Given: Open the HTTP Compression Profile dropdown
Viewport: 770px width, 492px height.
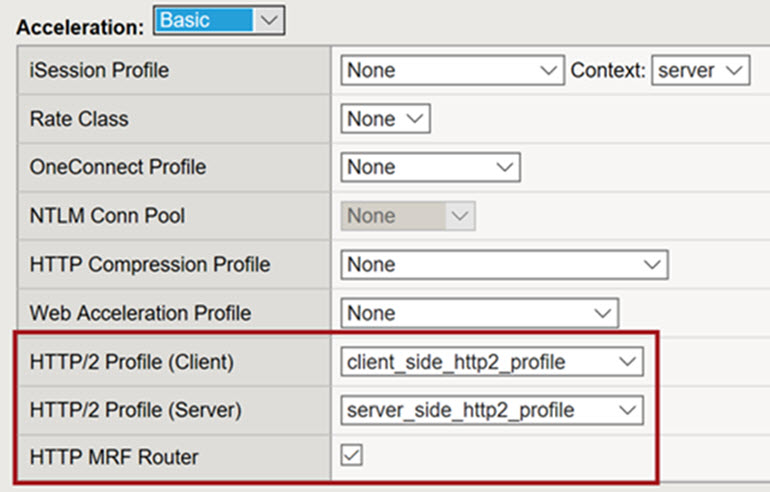Looking at the screenshot, I should (x=504, y=265).
